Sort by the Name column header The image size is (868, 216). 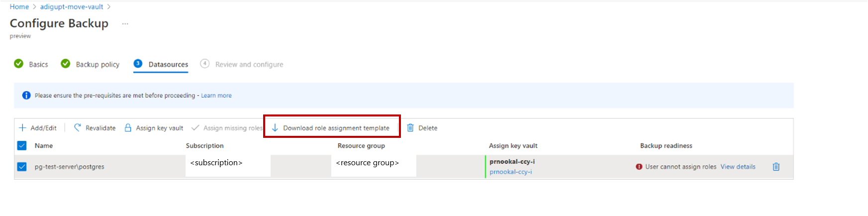click(44, 146)
